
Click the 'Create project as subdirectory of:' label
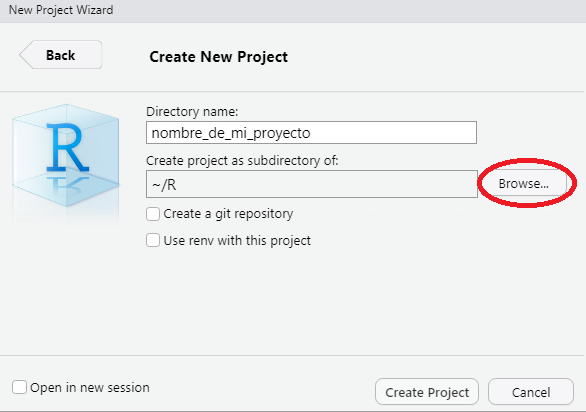(x=242, y=161)
